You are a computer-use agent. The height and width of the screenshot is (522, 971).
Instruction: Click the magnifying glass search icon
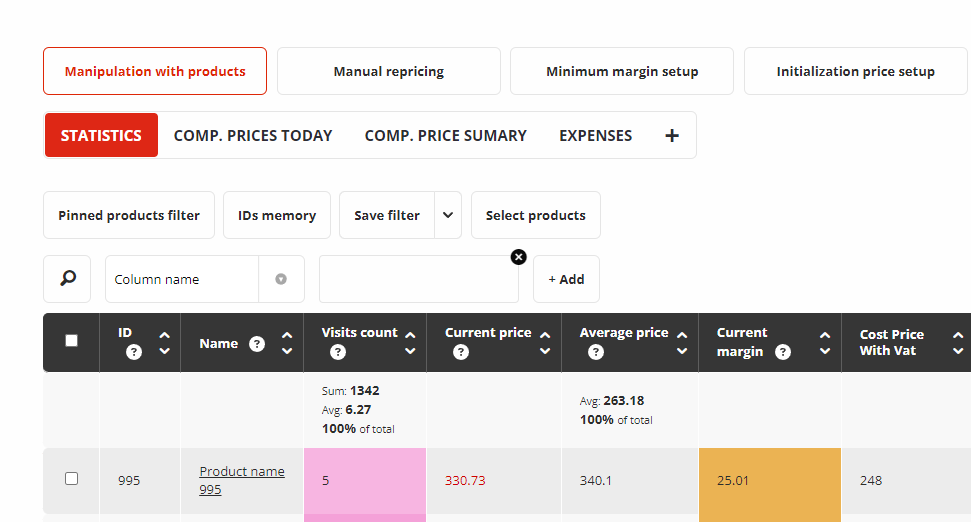coord(67,279)
